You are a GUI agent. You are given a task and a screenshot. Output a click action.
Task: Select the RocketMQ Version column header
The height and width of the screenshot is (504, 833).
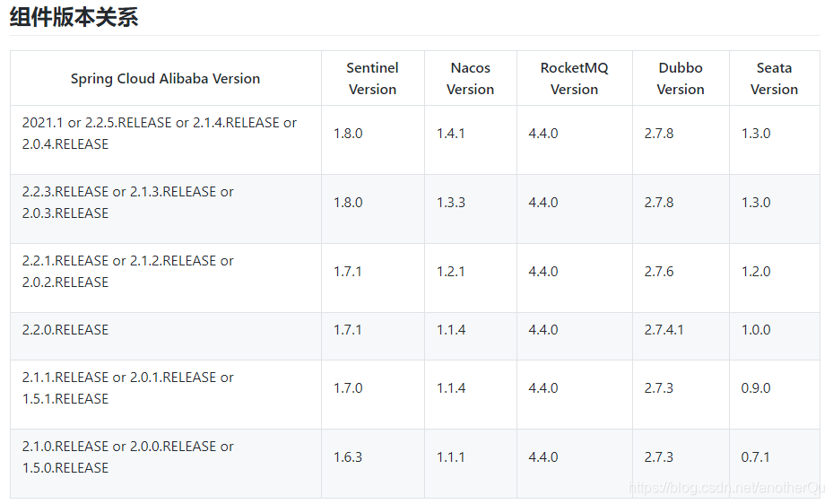coord(574,79)
